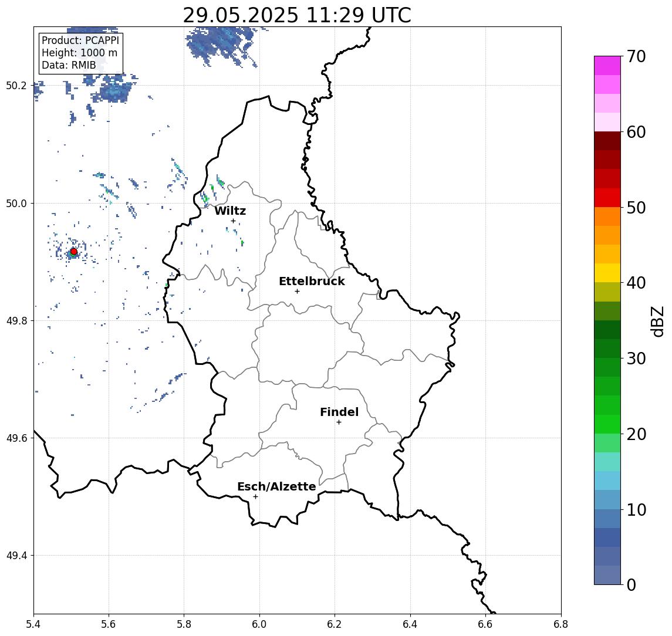
Task: Click the longitude label 5.4
Action: [x=33, y=624]
